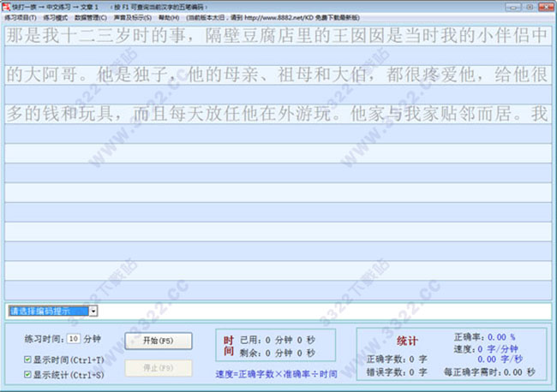This screenshot has height=392, width=557.
Task: Click the 剩余 0 分钟 0 秒 text
Action: pos(278,353)
